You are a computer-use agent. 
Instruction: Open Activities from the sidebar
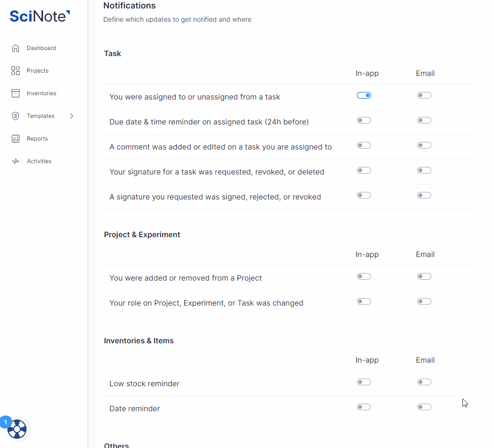39,161
